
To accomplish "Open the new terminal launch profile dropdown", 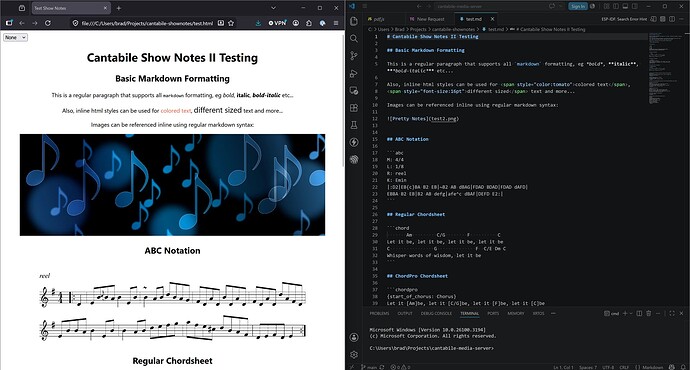I will point(631,313).
